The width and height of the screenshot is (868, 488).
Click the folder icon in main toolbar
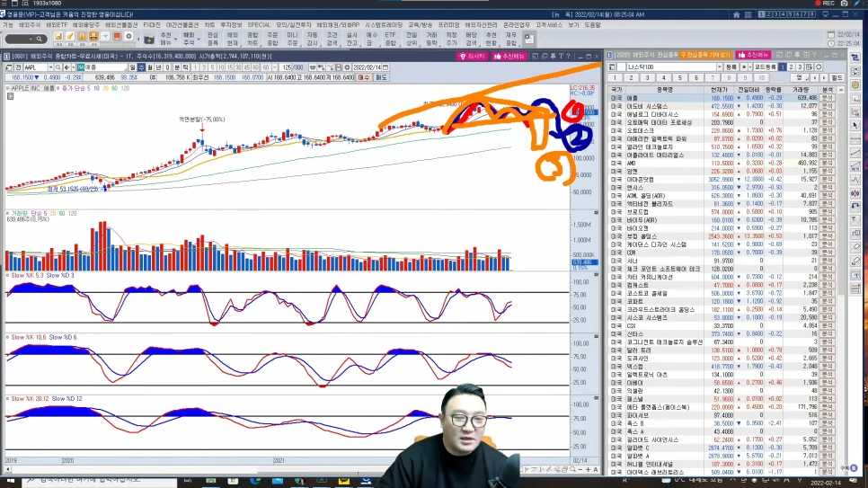(149, 39)
